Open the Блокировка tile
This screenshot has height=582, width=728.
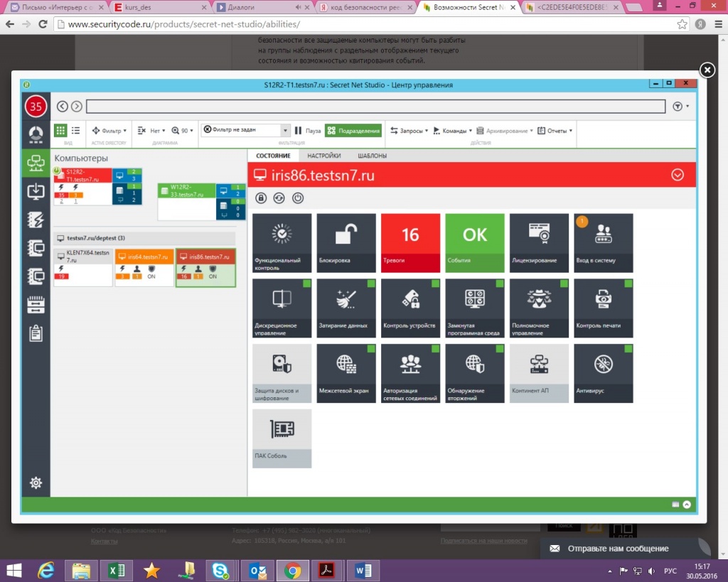click(346, 243)
